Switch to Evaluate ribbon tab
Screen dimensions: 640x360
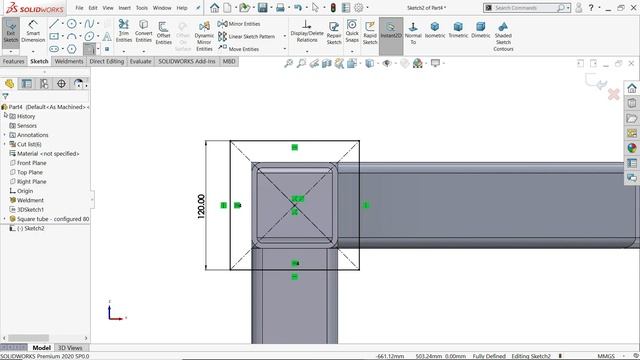(140, 61)
